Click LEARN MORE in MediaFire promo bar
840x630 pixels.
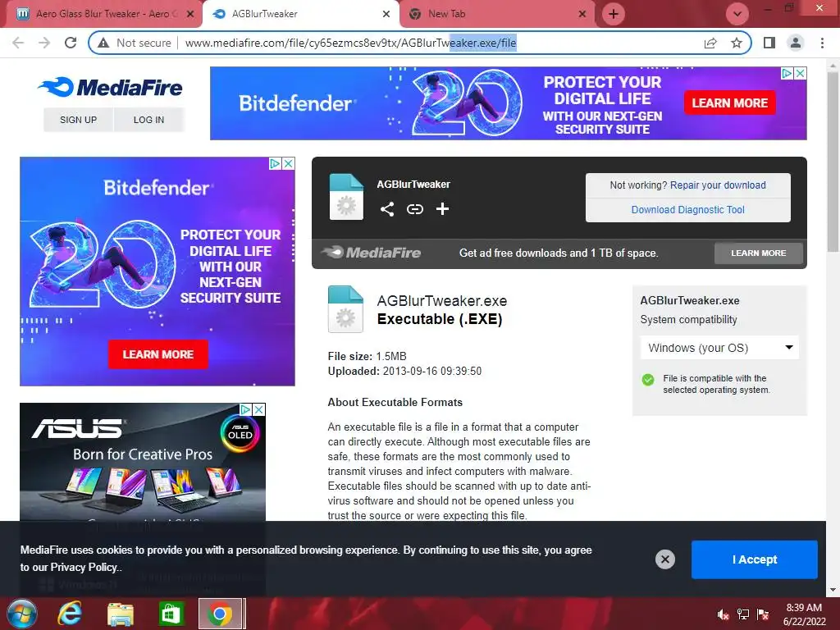pyautogui.click(x=759, y=253)
